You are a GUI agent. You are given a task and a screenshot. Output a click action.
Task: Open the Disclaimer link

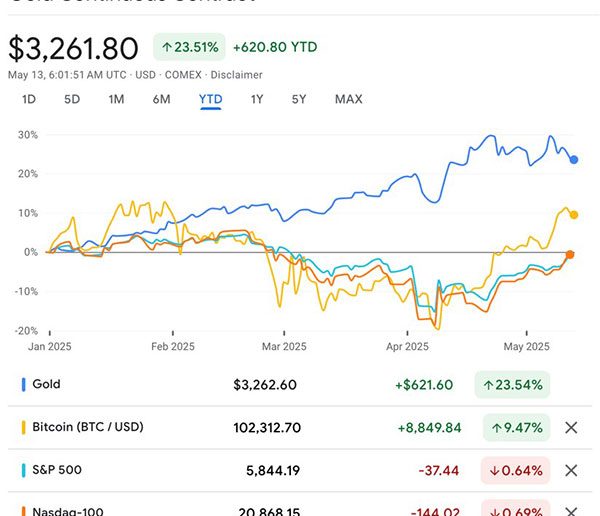click(236, 75)
